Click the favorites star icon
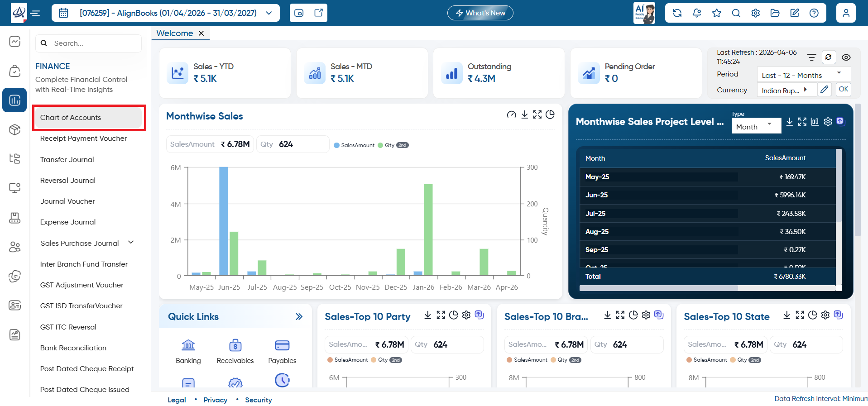Screen dimensions: 868x406 click(x=716, y=13)
